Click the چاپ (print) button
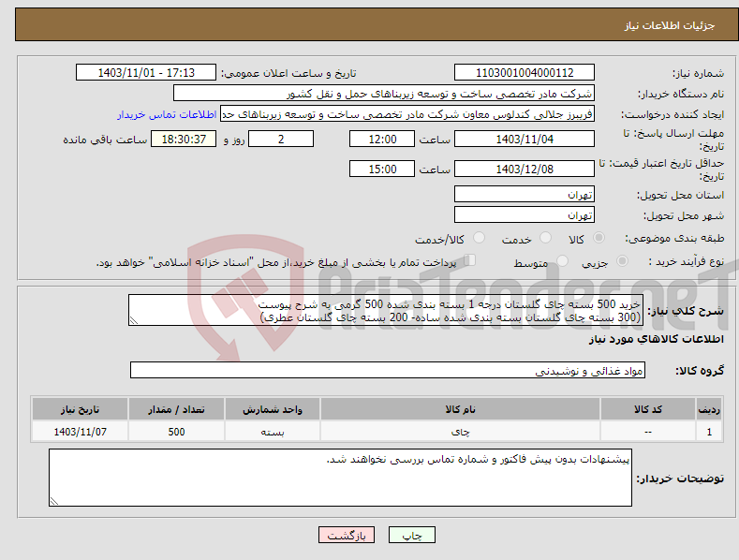739x560 pixels. click(x=411, y=535)
